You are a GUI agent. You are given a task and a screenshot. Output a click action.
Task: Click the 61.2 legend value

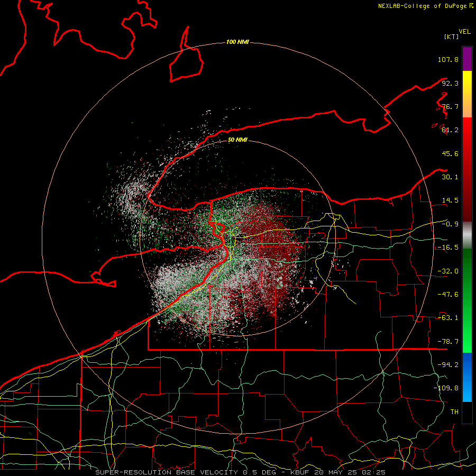[x=450, y=130]
